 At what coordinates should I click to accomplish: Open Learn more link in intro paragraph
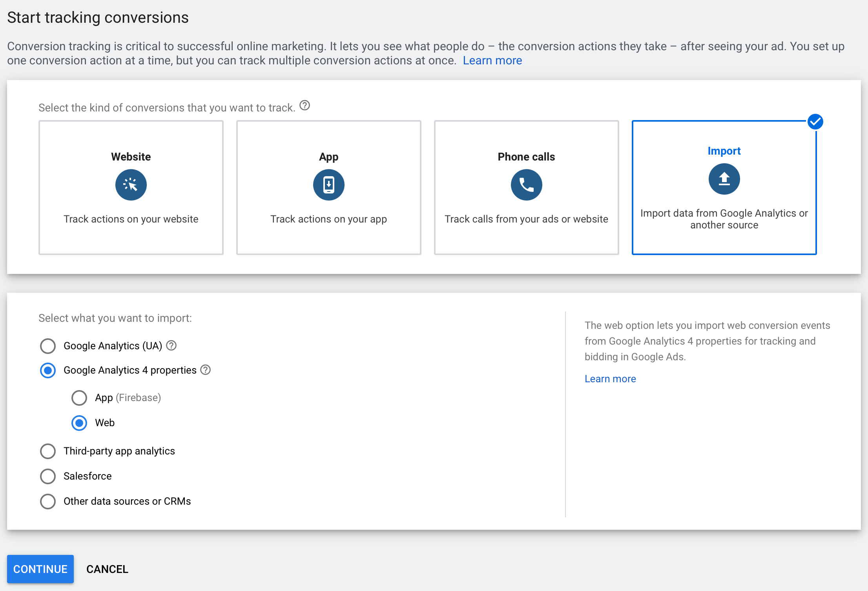[492, 60]
